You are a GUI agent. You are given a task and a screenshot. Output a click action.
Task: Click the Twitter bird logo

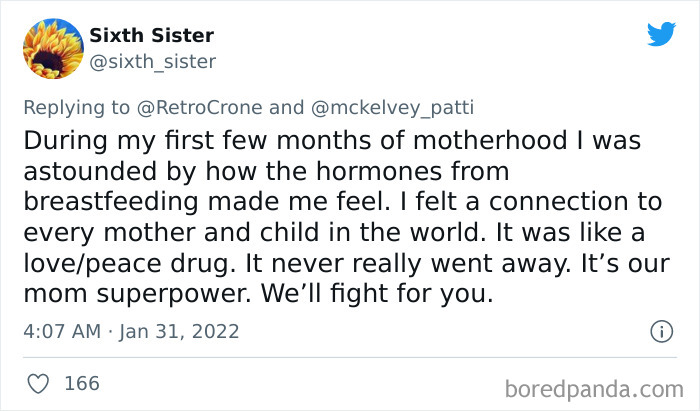click(x=661, y=35)
